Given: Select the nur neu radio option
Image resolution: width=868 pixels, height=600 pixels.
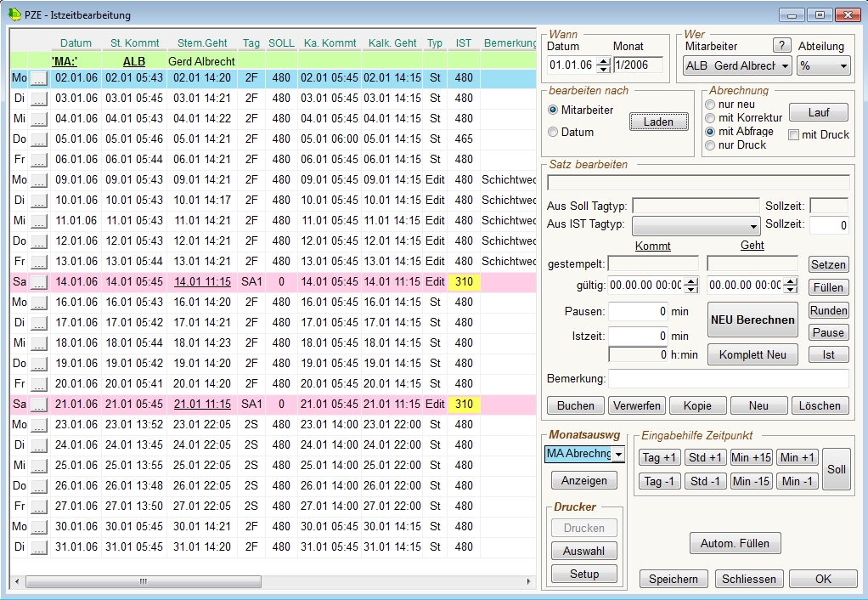Looking at the screenshot, I should point(711,104).
